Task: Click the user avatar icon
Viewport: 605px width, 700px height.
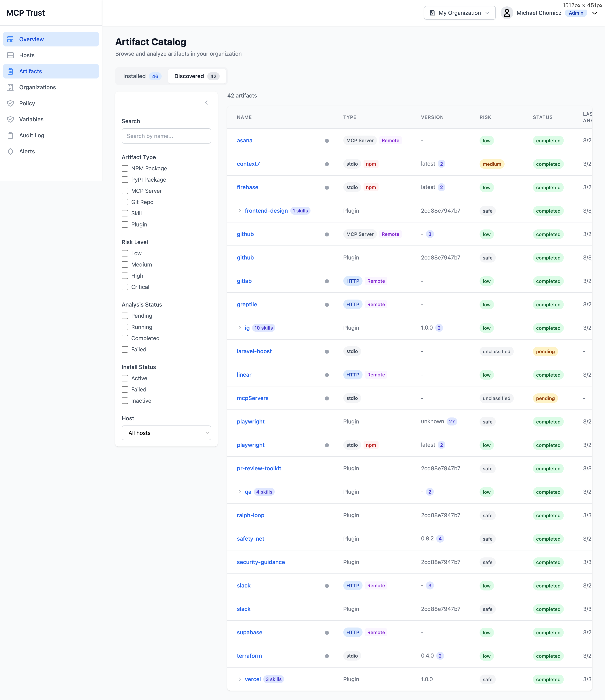Action: coord(506,13)
